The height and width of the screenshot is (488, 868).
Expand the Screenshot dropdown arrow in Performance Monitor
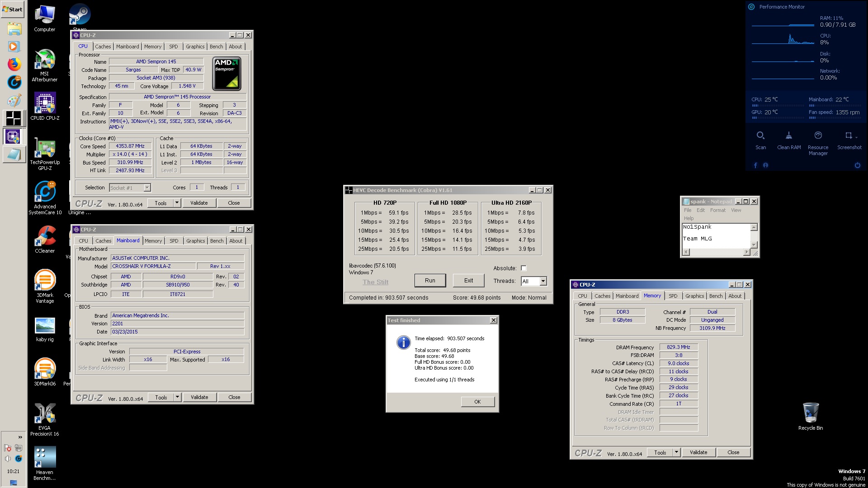(856, 137)
